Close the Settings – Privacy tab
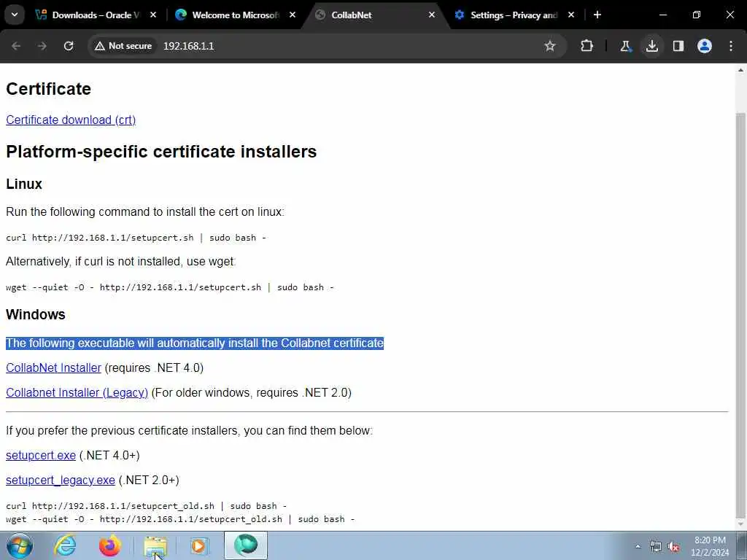This screenshot has width=747, height=560. click(x=571, y=15)
